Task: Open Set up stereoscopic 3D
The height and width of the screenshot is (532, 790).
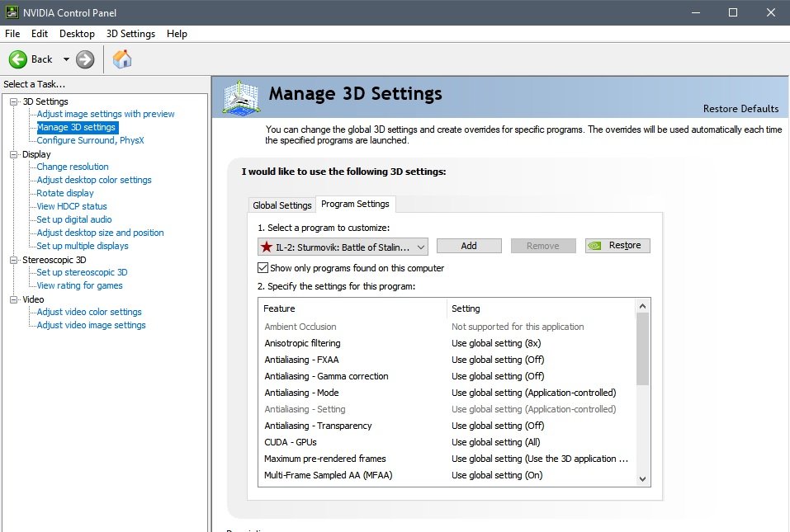Action: 82,272
